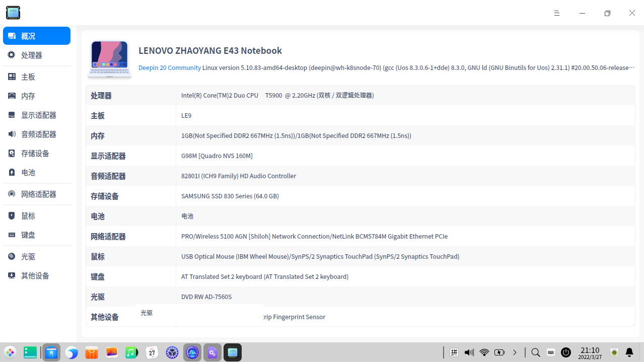
Task: Follow the Deepin 20 Community link
Action: tap(170, 67)
